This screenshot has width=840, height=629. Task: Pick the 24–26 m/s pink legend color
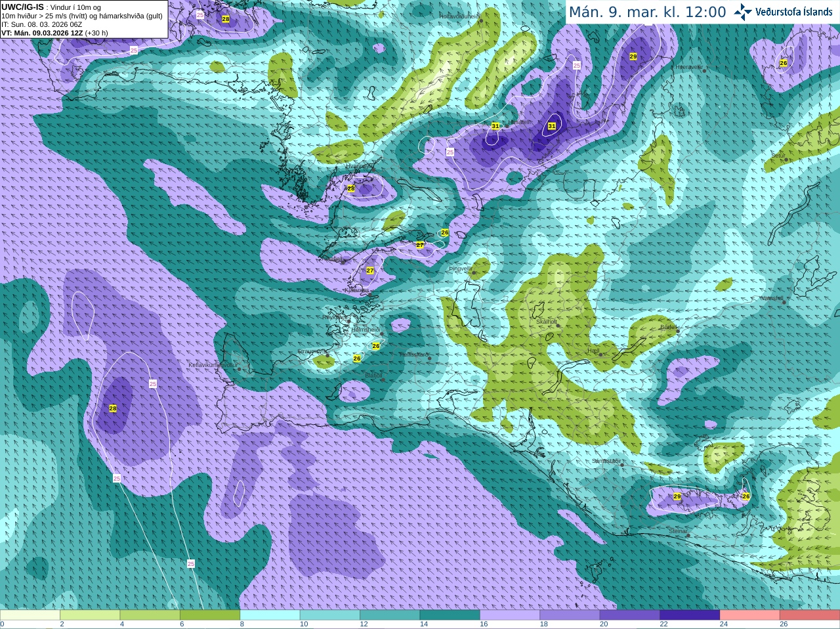coord(749,615)
